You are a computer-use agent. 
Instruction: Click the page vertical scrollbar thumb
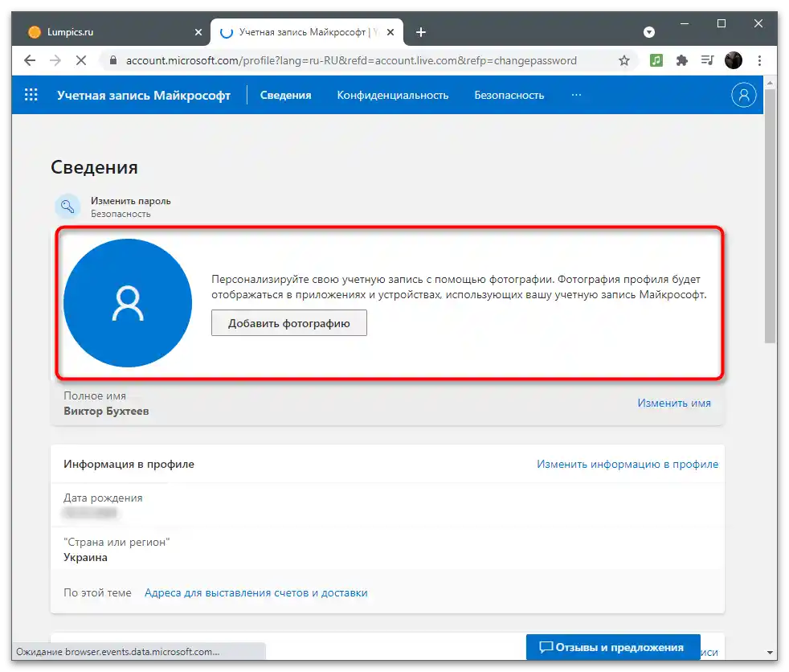(770, 216)
